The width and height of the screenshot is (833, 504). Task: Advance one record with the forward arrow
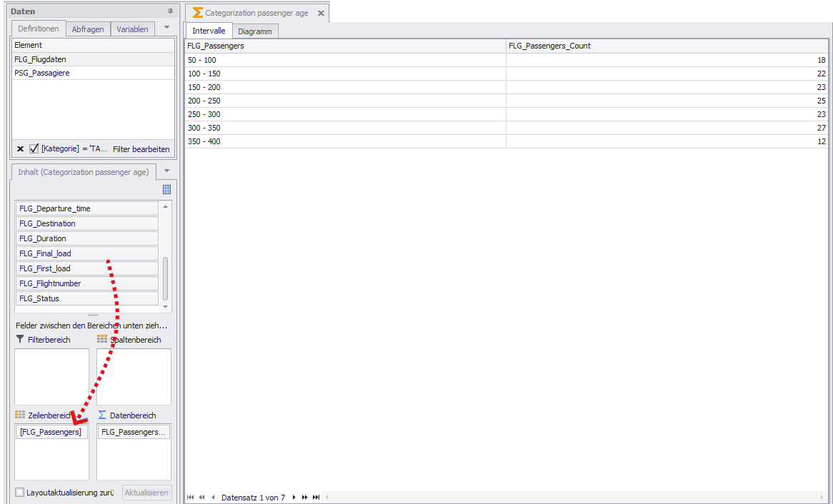click(x=294, y=496)
